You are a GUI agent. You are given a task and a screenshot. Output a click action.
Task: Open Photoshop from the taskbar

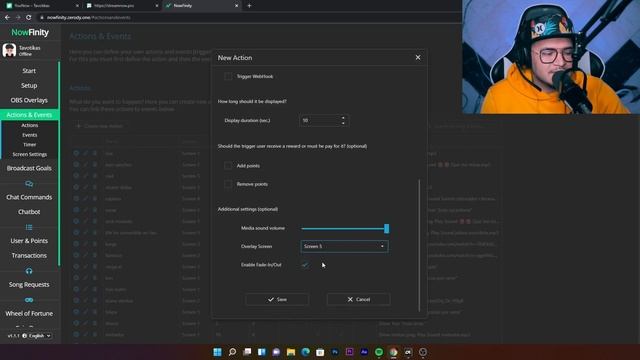pos(335,352)
